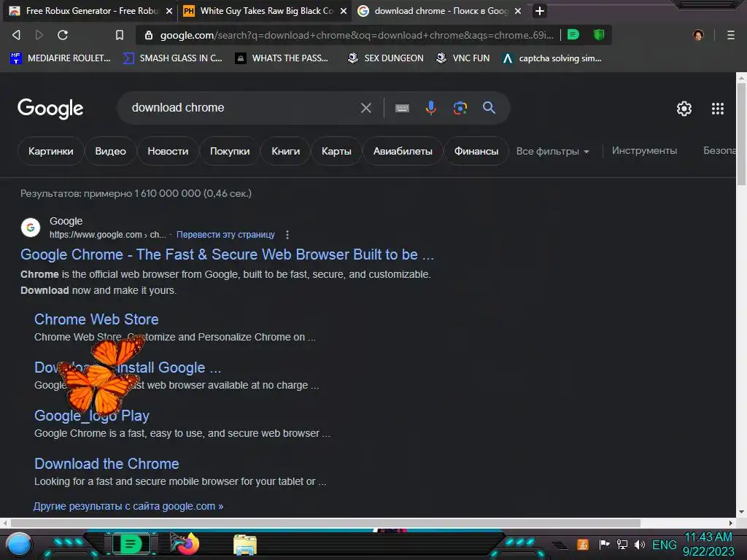The image size is (747, 560).
Task: Open Firefox from the taskbar
Action: pyautogui.click(x=185, y=543)
